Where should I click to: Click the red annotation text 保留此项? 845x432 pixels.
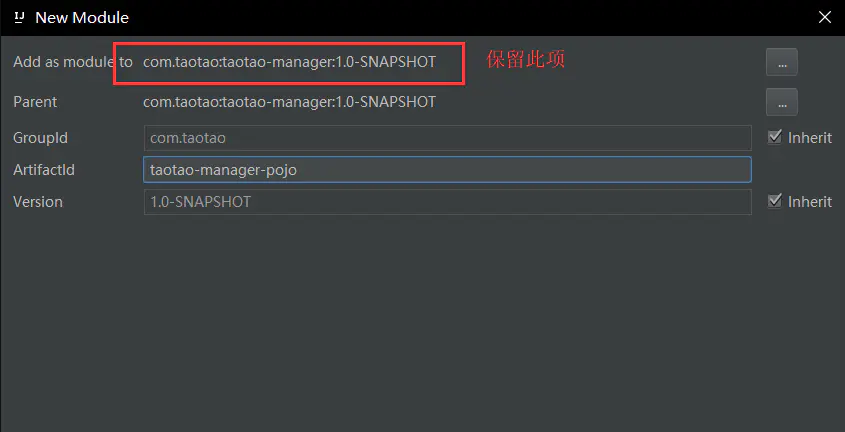(x=526, y=60)
